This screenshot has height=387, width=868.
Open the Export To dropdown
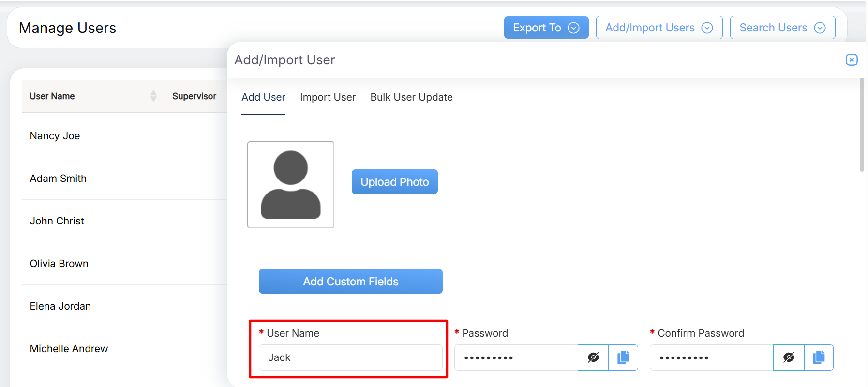(546, 28)
